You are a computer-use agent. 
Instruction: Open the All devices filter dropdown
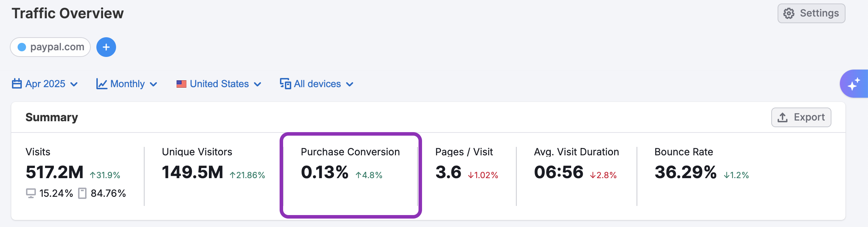[x=350, y=84]
